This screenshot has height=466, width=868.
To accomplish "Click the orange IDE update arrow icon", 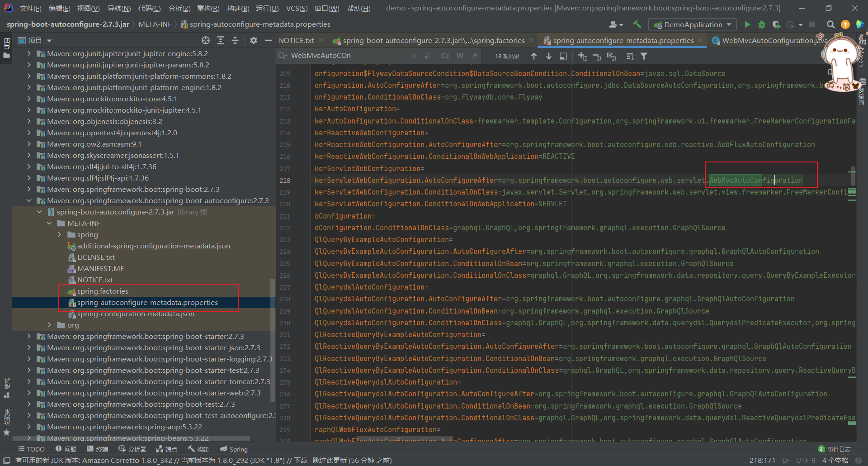I will pyautogui.click(x=845, y=24).
